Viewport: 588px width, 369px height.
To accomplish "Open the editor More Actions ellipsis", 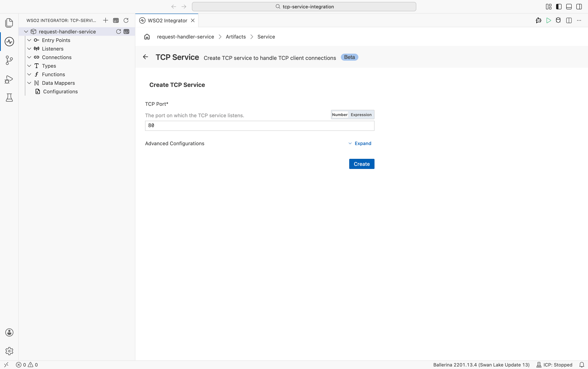I will [579, 20].
